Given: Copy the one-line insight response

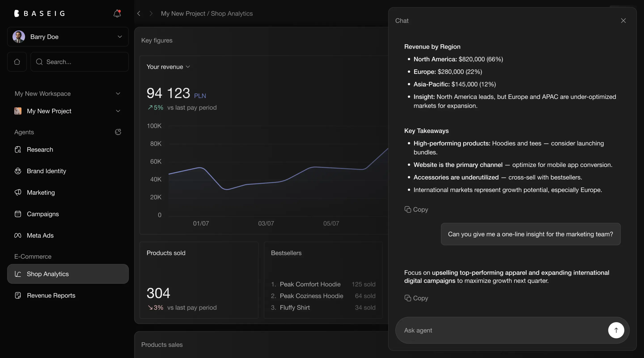Looking at the screenshot, I should pyautogui.click(x=416, y=298).
